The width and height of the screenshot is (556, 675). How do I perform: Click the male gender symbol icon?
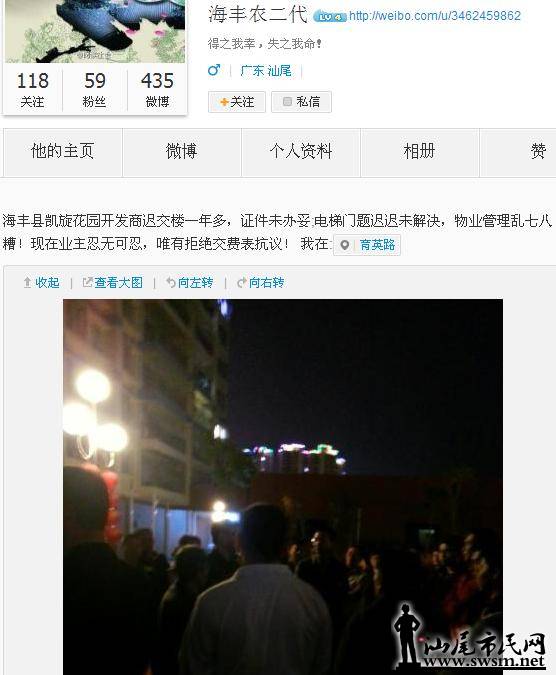[x=214, y=70]
